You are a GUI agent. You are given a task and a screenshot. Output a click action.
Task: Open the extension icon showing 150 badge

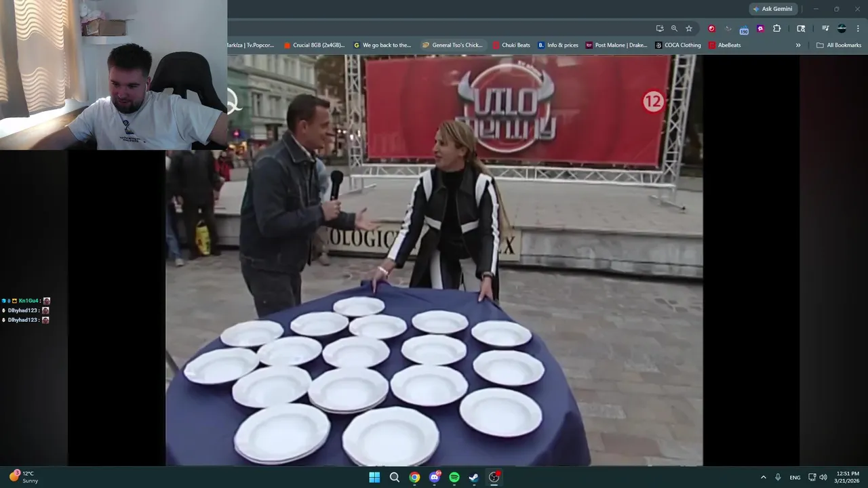[x=744, y=29]
